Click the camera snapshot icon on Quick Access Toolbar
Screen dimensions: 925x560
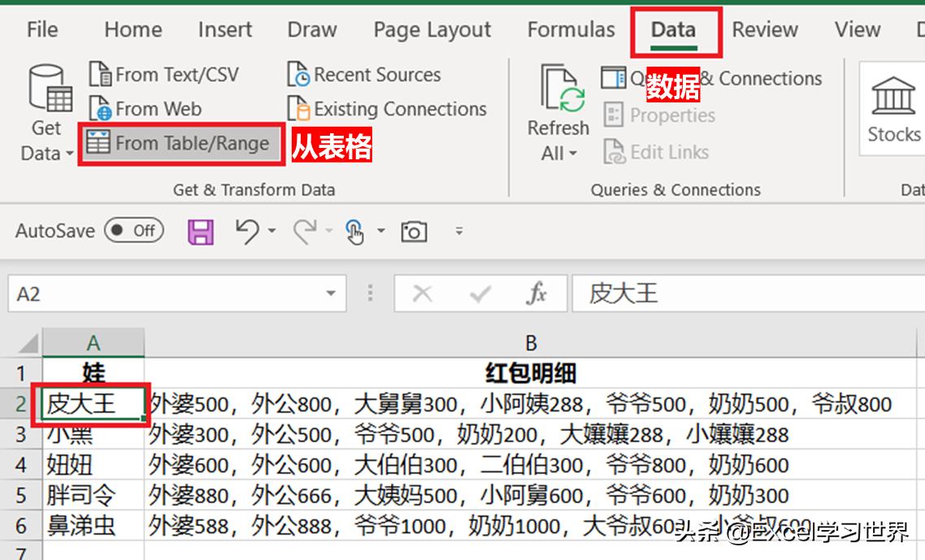point(414,231)
